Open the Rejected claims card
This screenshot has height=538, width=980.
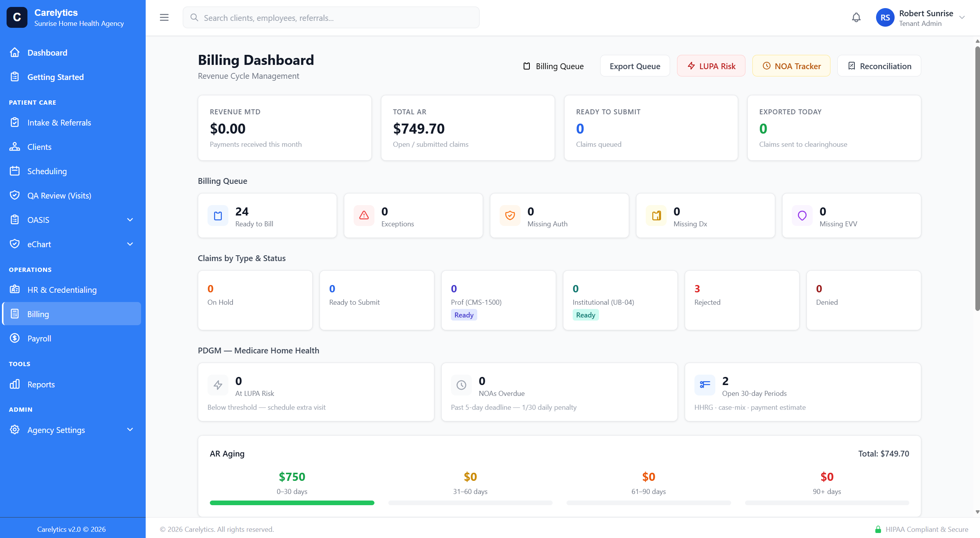point(742,300)
